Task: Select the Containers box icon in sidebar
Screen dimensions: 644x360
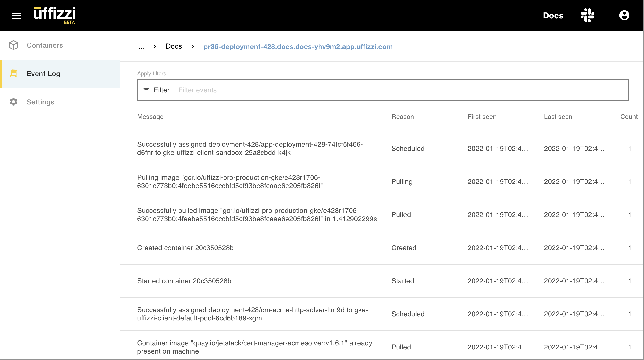Action: point(14,45)
